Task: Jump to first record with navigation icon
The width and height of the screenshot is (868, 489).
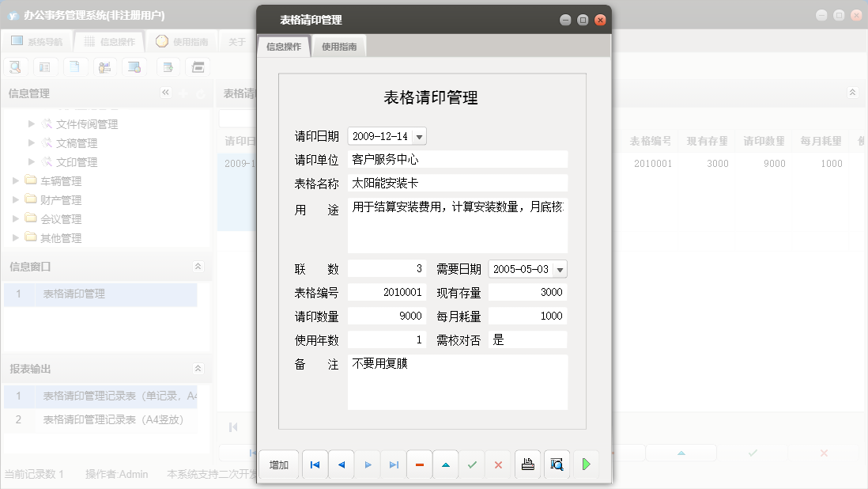Action: pyautogui.click(x=315, y=464)
